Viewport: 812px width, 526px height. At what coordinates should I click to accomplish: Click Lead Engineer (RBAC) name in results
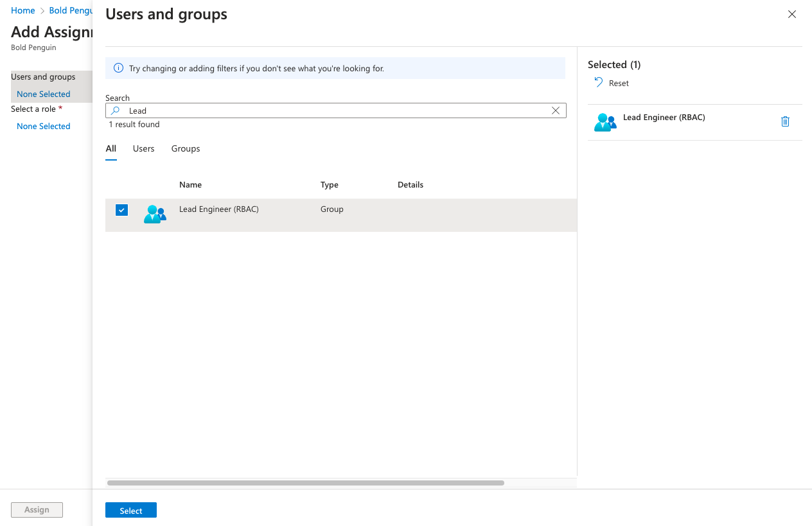(219, 209)
